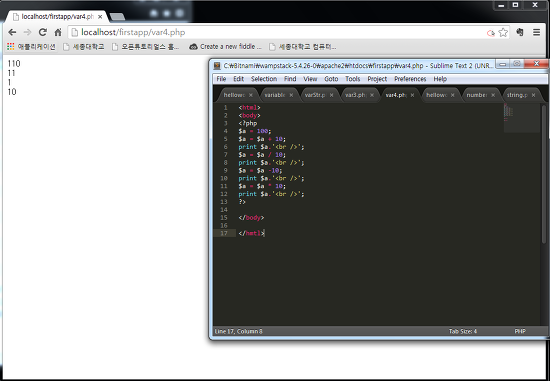Click the Evernote extension icon

point(520,32)
